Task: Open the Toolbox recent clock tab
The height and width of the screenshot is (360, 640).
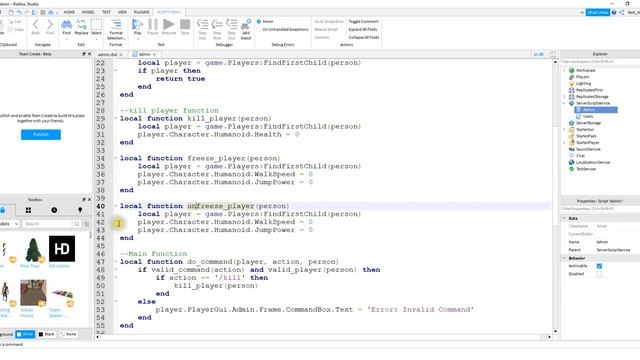Action: click(54, 210)
